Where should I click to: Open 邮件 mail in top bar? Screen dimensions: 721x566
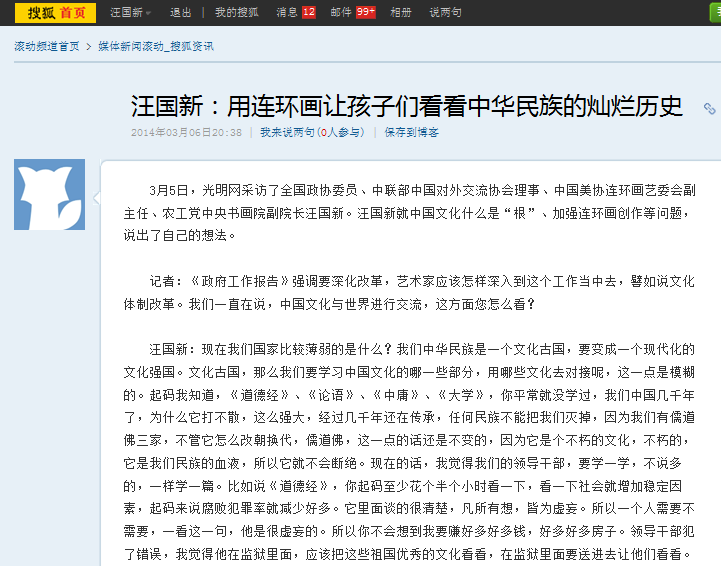click(x=341, y=12)
